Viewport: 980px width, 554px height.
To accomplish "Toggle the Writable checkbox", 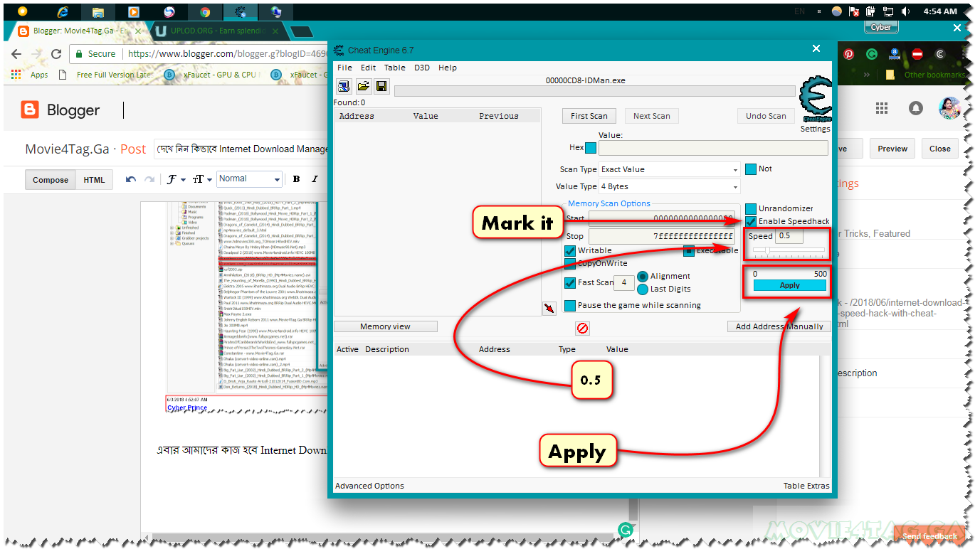I will 570,251.
